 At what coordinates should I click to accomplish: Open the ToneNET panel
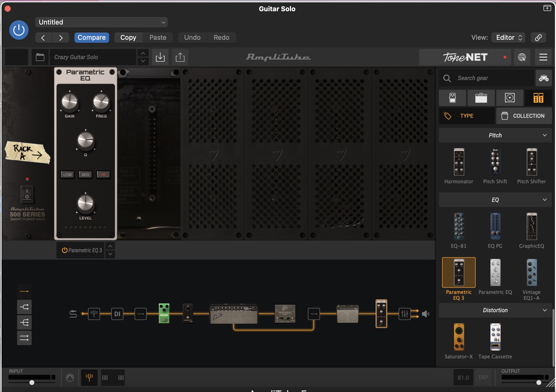(x=465, y=57)
